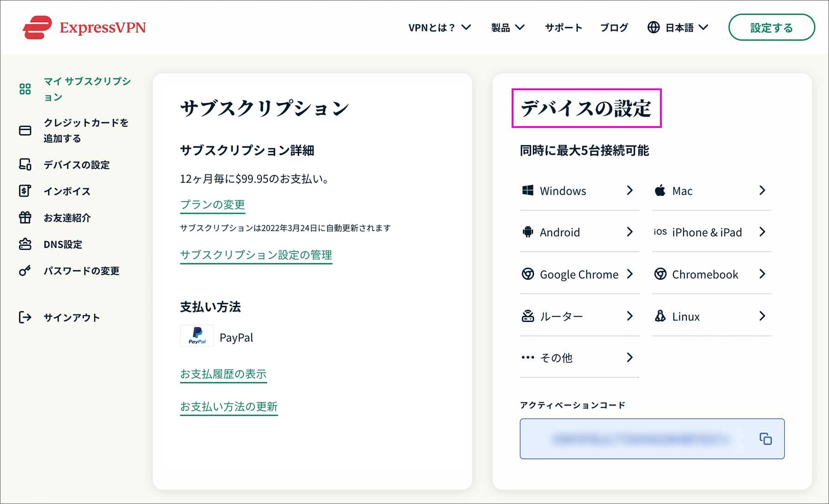
Task: Select DNS設定 in the sidebar
Action: point(63,244)
